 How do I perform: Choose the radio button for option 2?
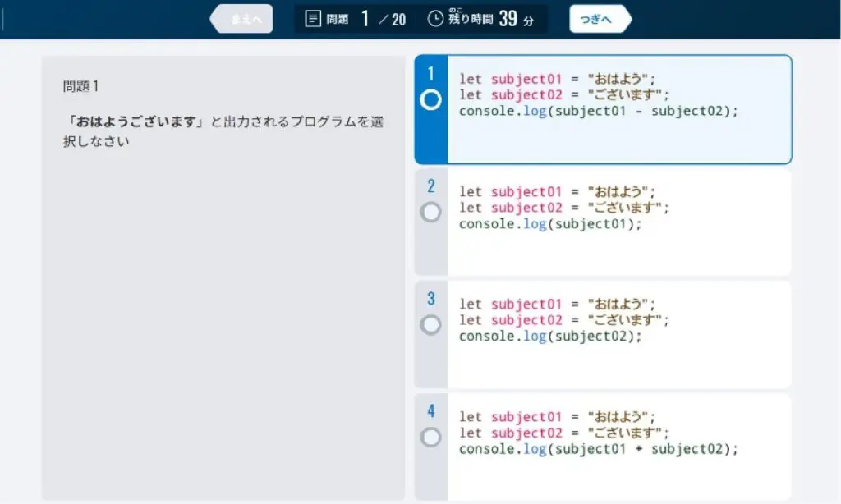click(x=430, y=213)
